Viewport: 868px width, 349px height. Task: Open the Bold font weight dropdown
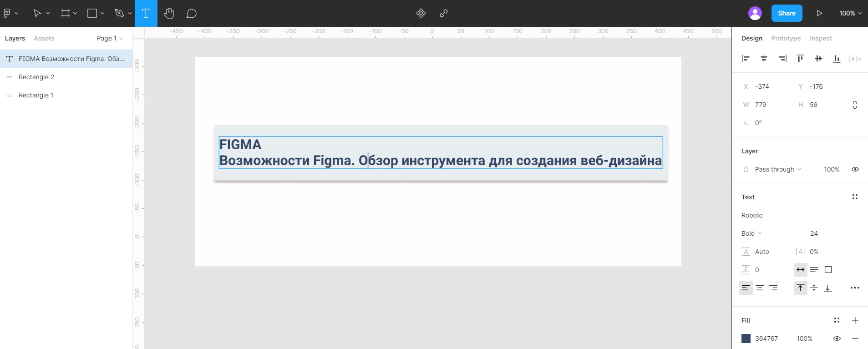pyautogui.click(x=751, y=233)
